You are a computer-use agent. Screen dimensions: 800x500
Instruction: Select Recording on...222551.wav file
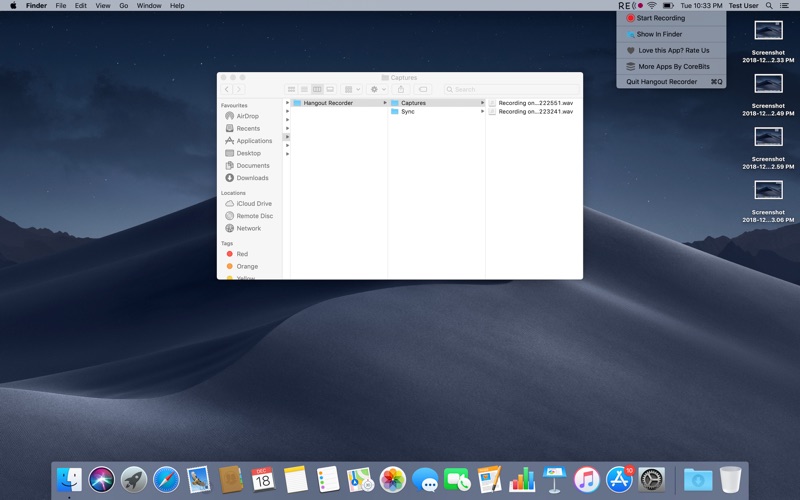[531, 103]
